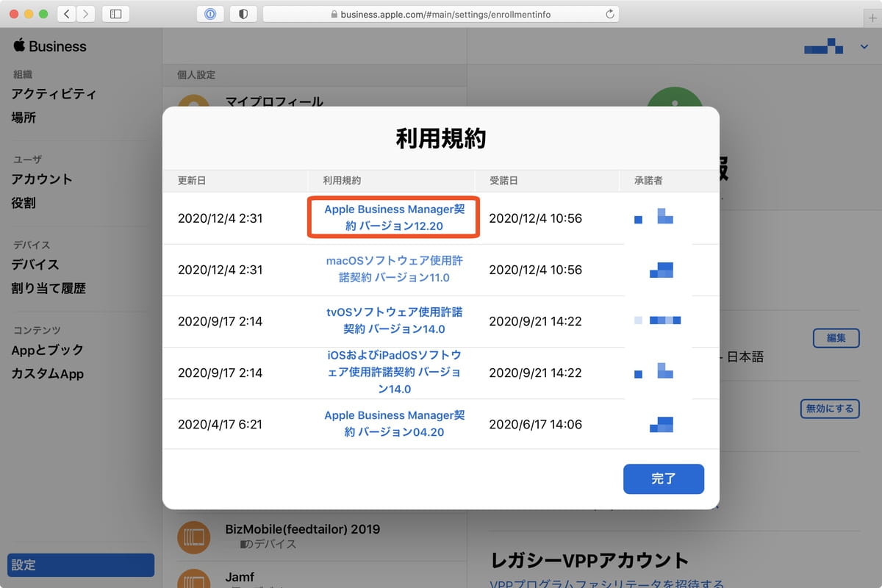
Task: Open a new tab with plus button
Action: tap(872, 18)
